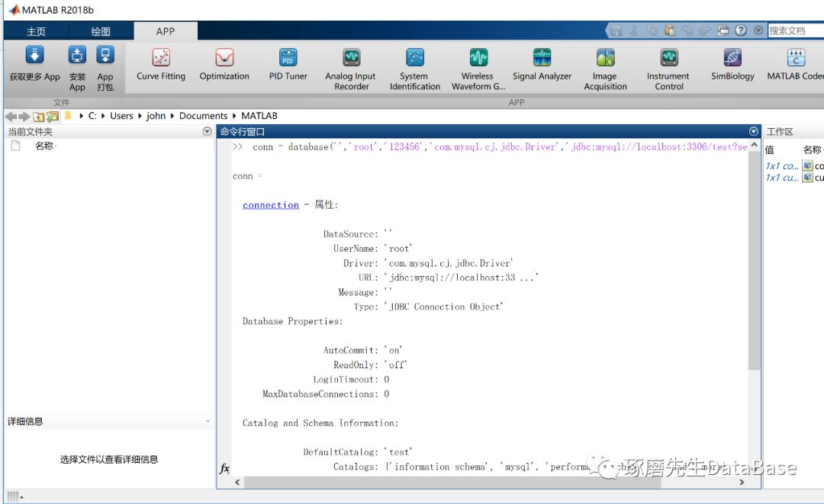Click the 值 column header in Workspace
This screenshot has height=504, width=824.
pyautogui.click(x=769, y=149)
